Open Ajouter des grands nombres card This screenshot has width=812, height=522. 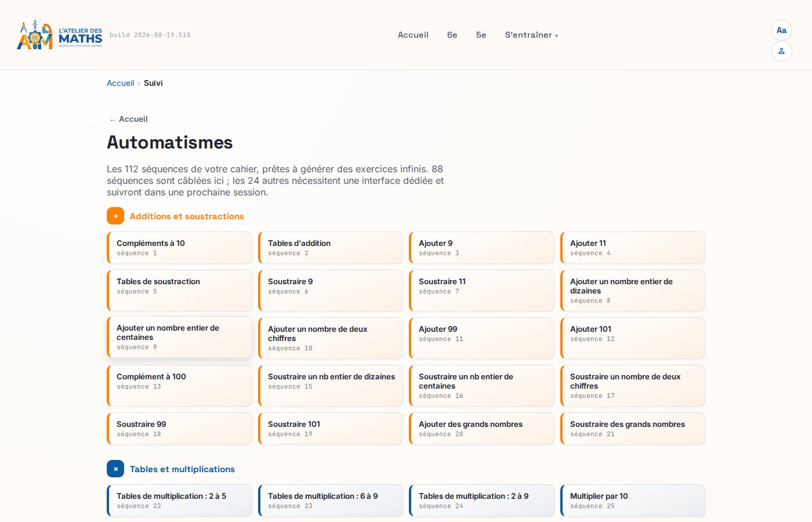(481, 429)
